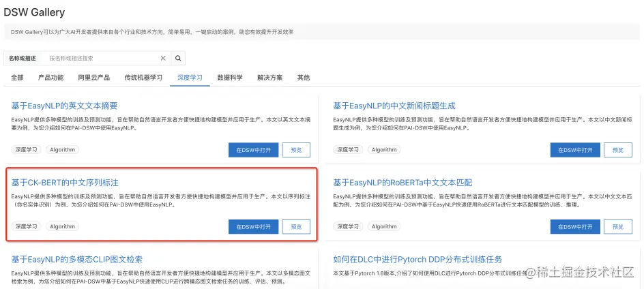Click 深度学习 tag on RoBERTa中文文本匹配 card
This screenshot has width=644, height=289.
pos(349,226)
